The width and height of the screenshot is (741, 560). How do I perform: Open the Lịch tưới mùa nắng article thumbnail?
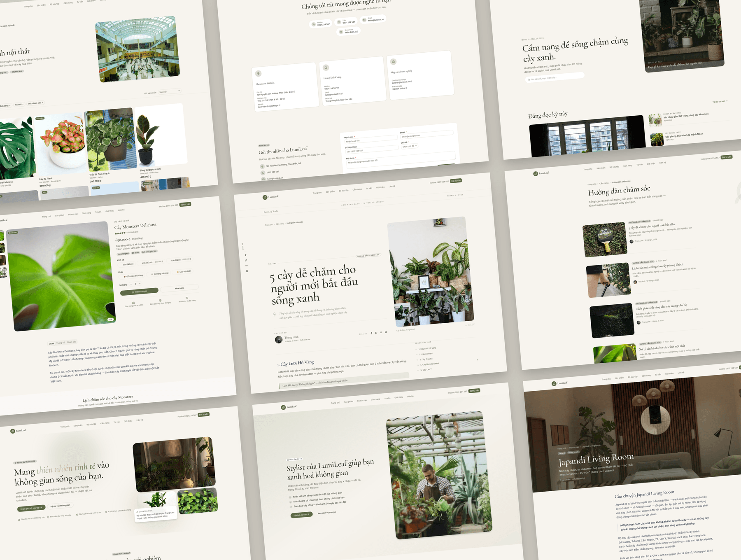pos(608,280)
